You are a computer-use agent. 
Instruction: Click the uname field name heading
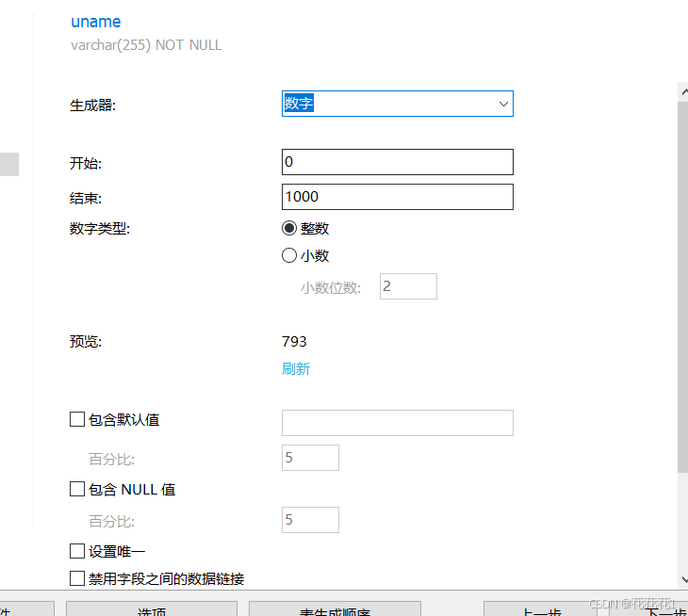(x=95, y=22)
